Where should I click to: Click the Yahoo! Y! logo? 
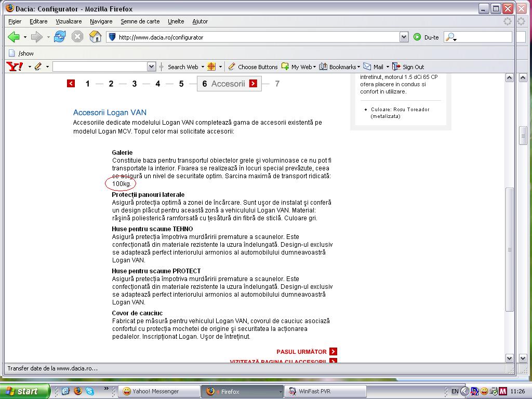[15, 66]
